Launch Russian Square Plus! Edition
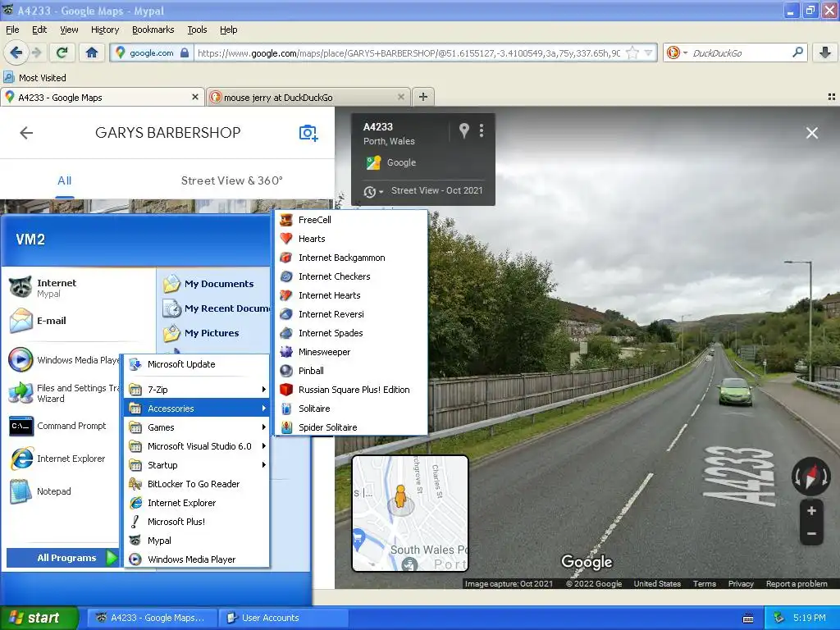The height and width of the screenshot is (630, 840). click(351, 390)
